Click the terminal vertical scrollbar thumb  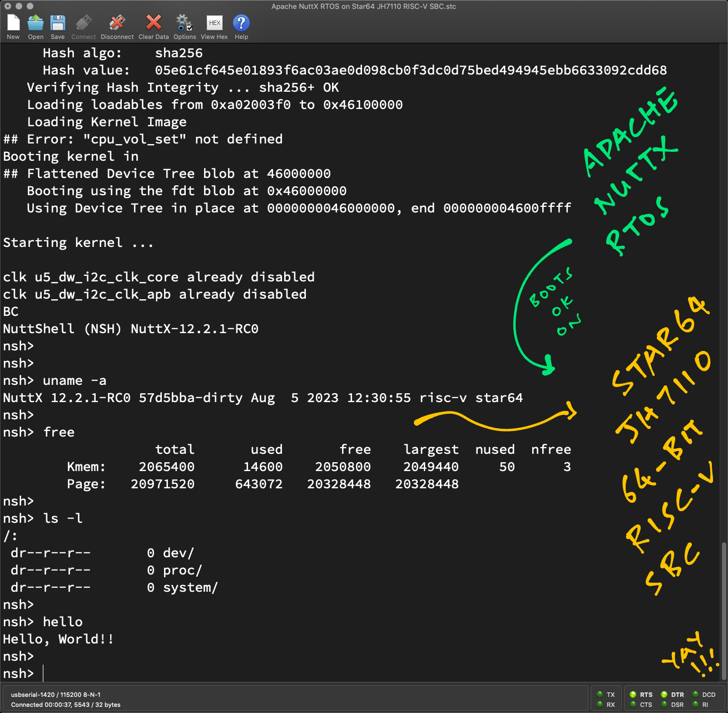pyautogui.click(x=724, y=611)
